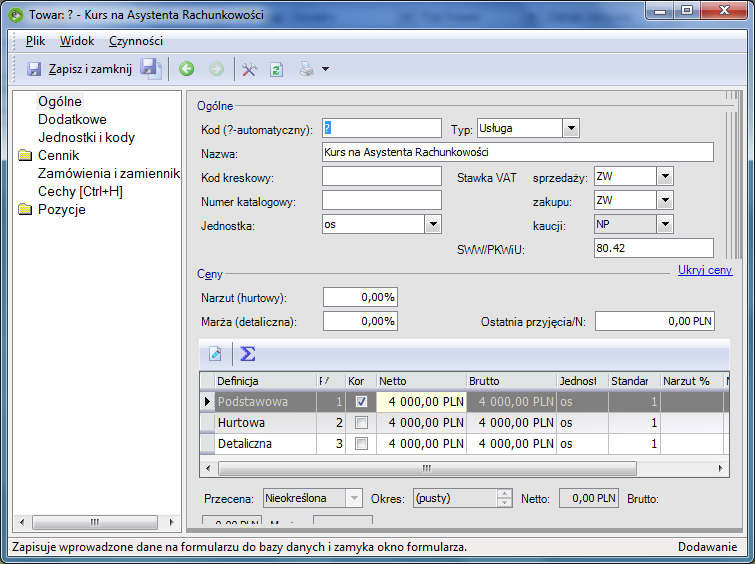Click the Kod (?-automatyczny) input field

click(382, 128)
